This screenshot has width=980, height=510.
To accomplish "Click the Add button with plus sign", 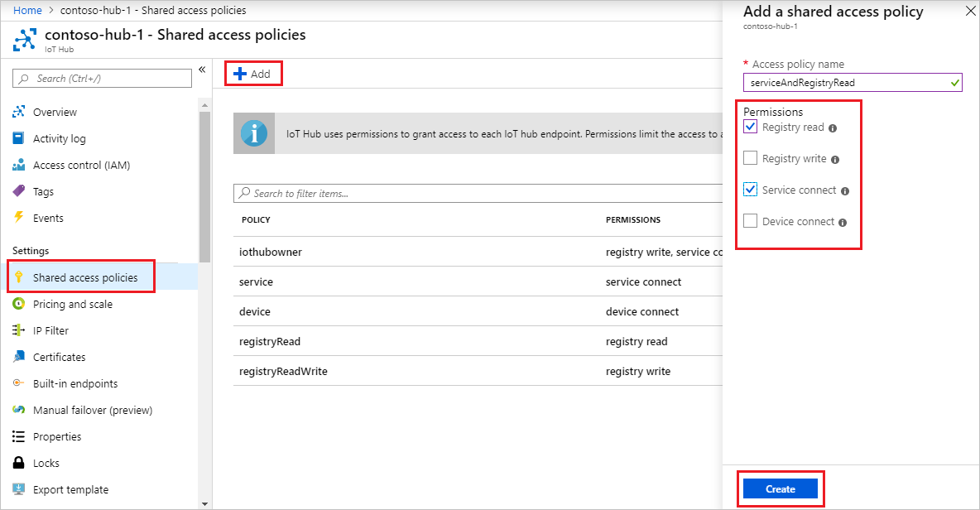I will point(252,74).
